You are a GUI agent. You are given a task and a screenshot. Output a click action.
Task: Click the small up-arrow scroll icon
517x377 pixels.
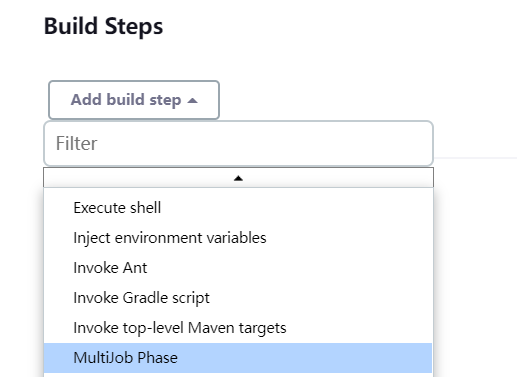[238, 178]
